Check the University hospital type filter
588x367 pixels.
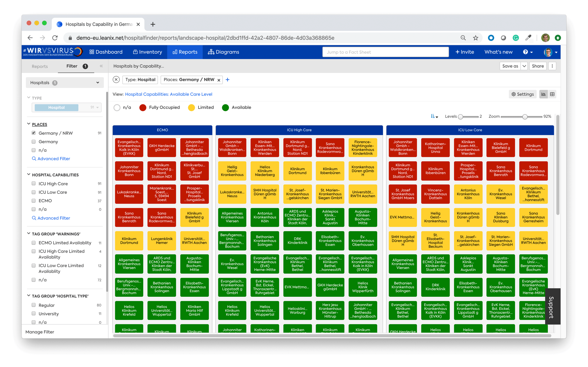pyautogui.click(x=34, y=314)
